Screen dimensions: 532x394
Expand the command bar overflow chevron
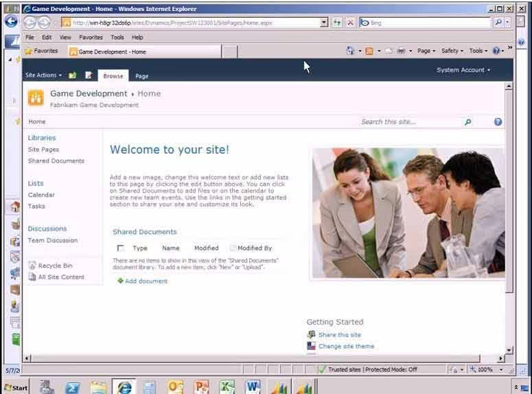(x=509, y=47)
